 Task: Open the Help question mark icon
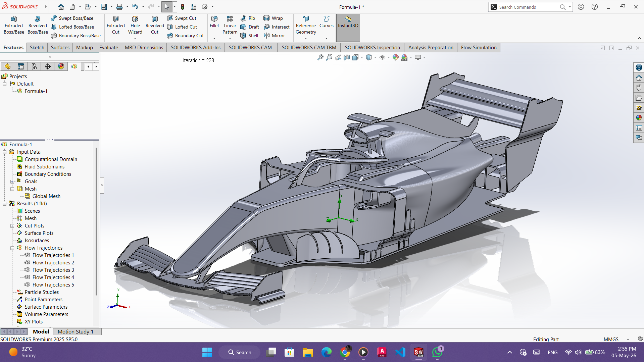pos(595,7)
